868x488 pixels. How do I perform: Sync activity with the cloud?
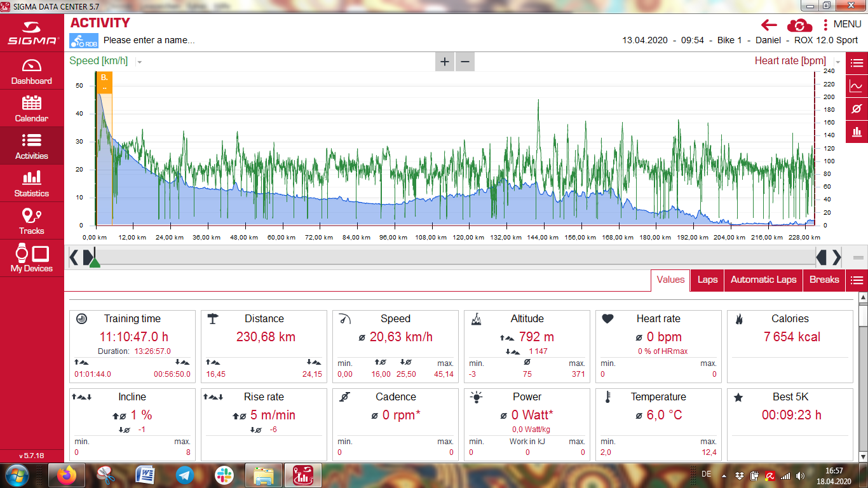799,25
